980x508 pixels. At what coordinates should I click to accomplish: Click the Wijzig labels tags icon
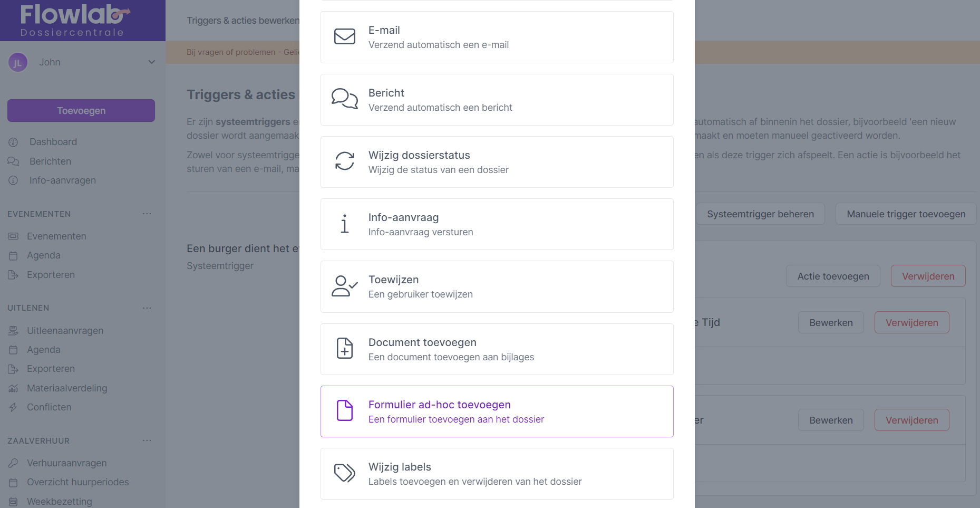[x=345, y=473]
